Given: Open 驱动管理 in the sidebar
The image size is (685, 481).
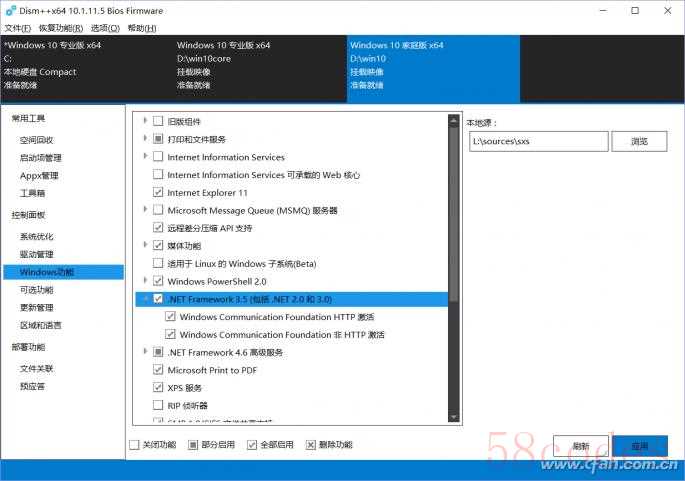Looking at the screenshot, I should (36, 254).
